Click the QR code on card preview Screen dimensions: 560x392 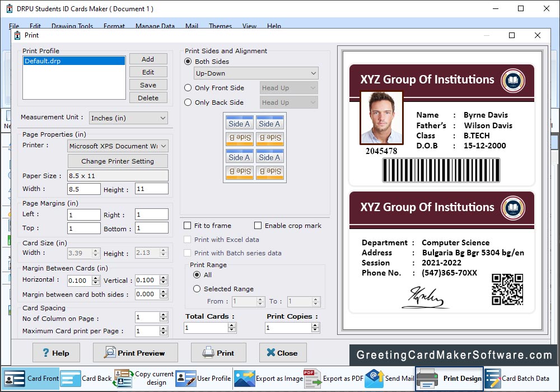coord(507,289)
